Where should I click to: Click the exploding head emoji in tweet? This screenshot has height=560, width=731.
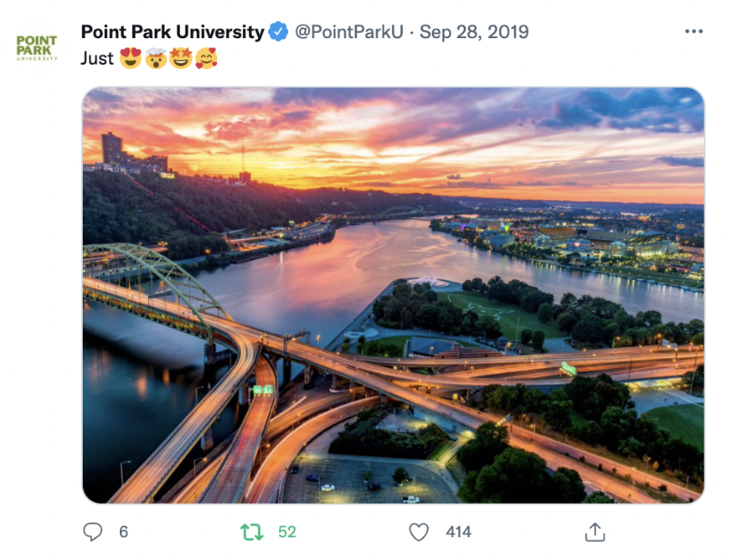coord(155,58)
